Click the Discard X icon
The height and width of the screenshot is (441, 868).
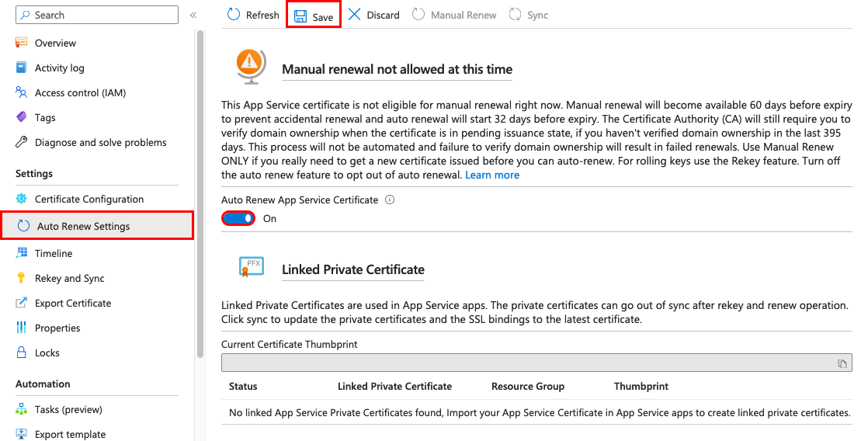[355, 15]
